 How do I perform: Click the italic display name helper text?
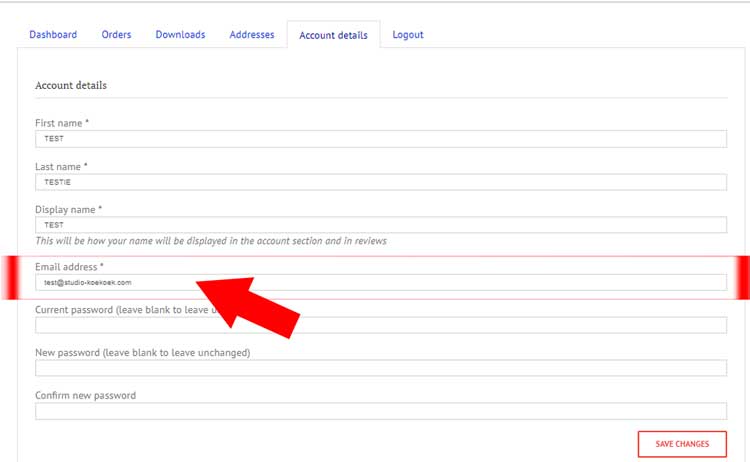[210, 241]
